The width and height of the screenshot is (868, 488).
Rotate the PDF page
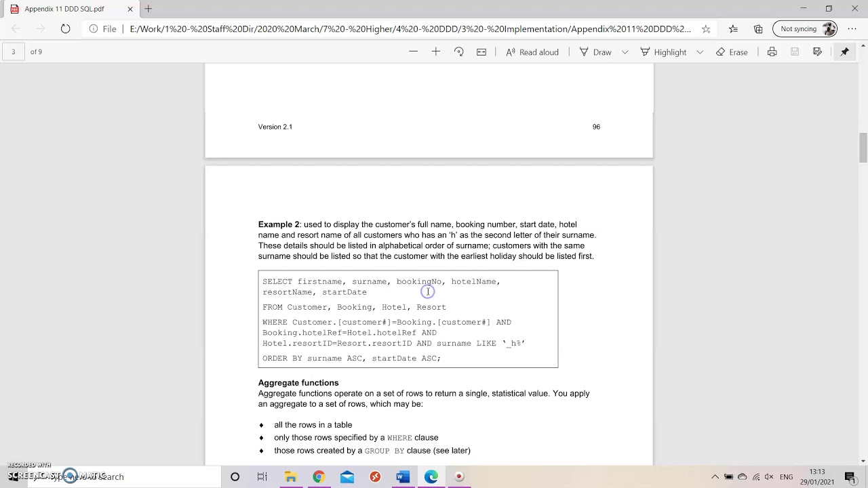pyautogui.click(x=459, y=52)
